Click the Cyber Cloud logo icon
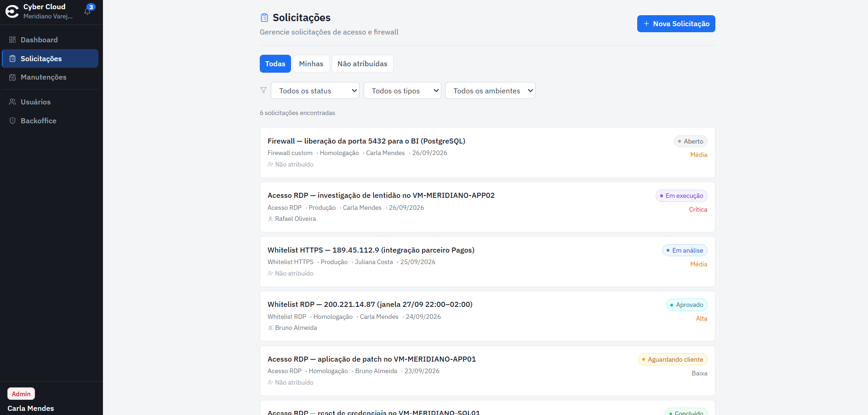 12,12
